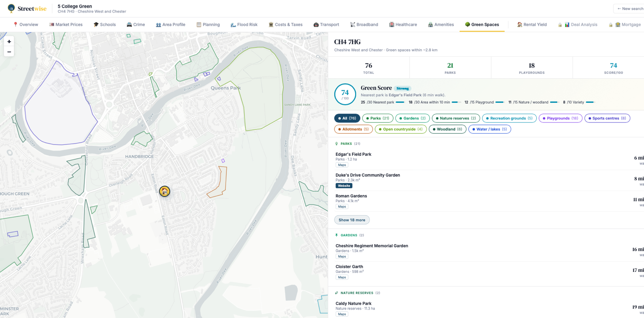Toggle the Parks (21) filter chip
Viewport: 644px width, 318px height.
click(x=378, y=118)
